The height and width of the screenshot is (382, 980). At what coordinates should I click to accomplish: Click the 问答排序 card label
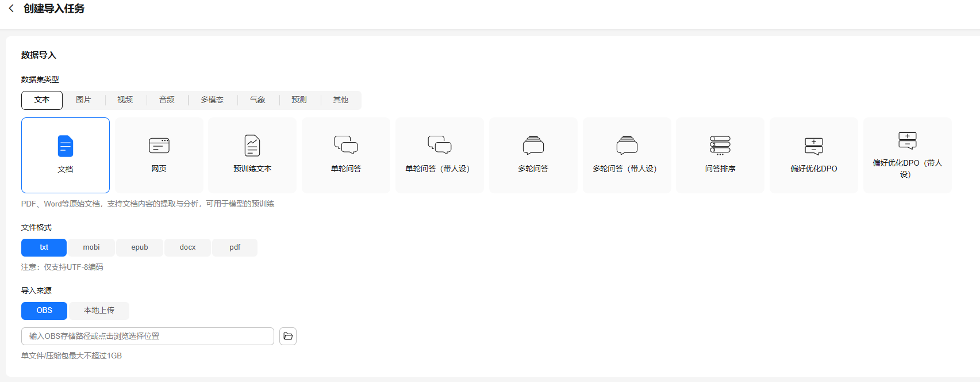720,169
